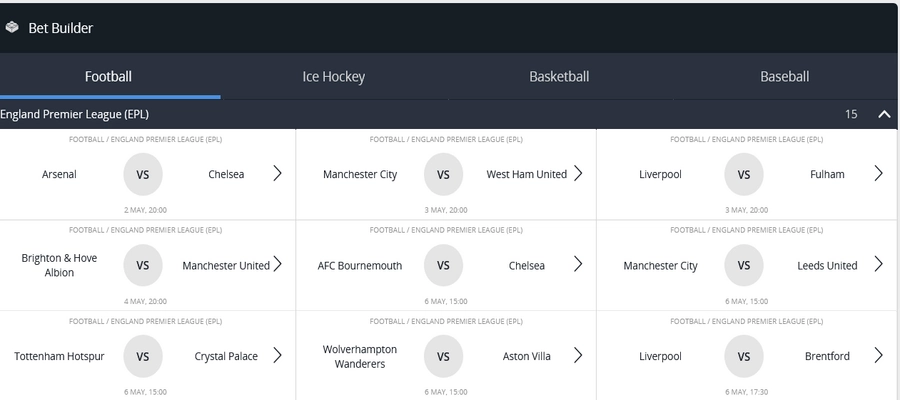This screenshot has width=900, height=400.
Task: Open Tottenham Hotspur vs Crystal Palace arrow
Action: point(278,355)
